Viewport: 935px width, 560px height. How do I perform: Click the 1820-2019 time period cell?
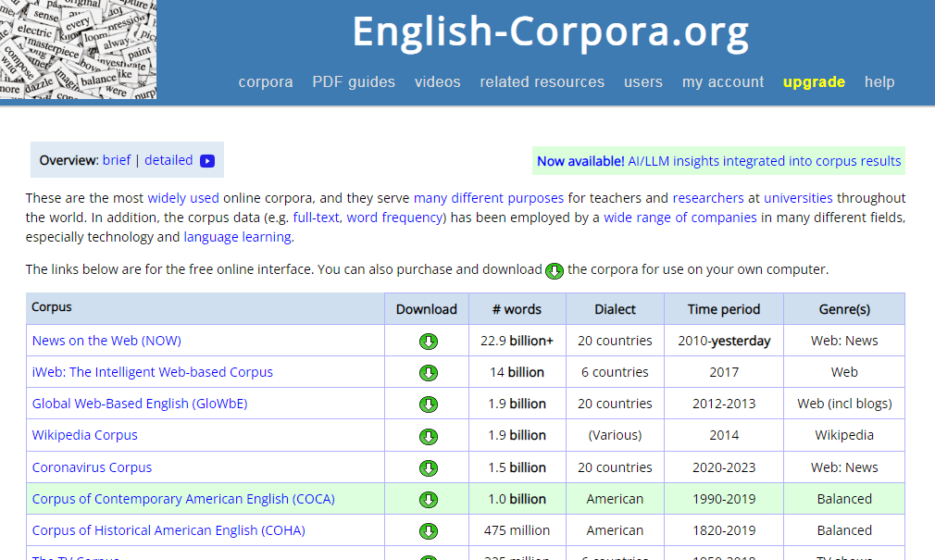[x=724, y=530]
